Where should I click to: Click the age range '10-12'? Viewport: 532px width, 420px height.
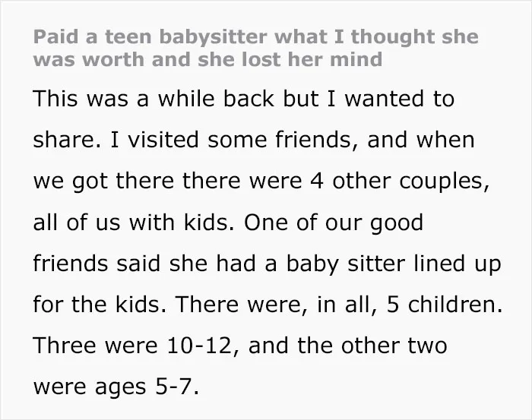pos(199,346)
